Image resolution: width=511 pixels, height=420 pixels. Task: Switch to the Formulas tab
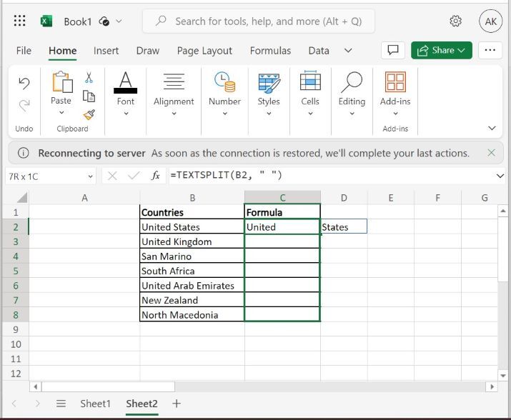click(270, 51)
